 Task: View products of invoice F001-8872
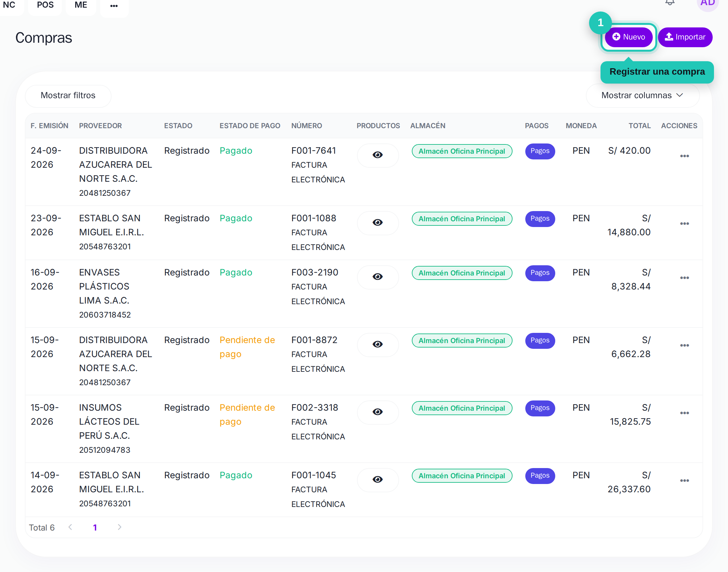coord(378,345)
